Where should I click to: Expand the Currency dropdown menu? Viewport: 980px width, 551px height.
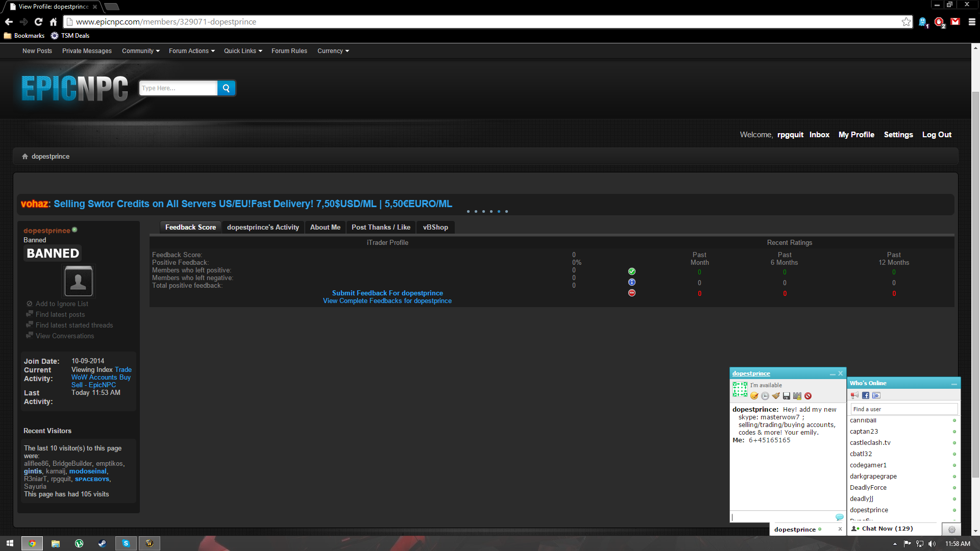coord(333,51)
